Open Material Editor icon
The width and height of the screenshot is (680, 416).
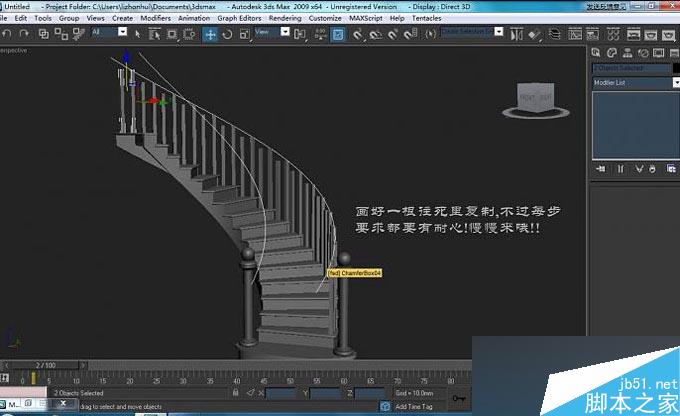pos(613,34)
